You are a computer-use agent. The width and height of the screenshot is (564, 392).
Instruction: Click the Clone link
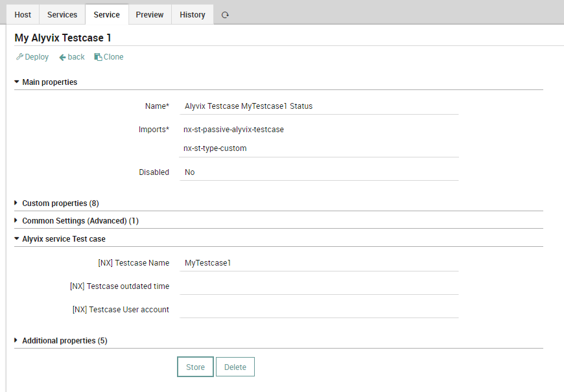tap(109, 57)
